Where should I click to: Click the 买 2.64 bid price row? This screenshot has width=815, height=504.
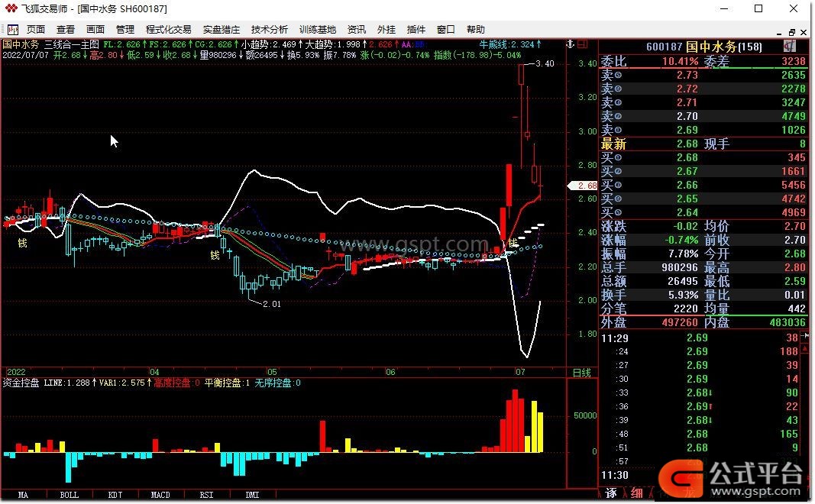(703, 212)
